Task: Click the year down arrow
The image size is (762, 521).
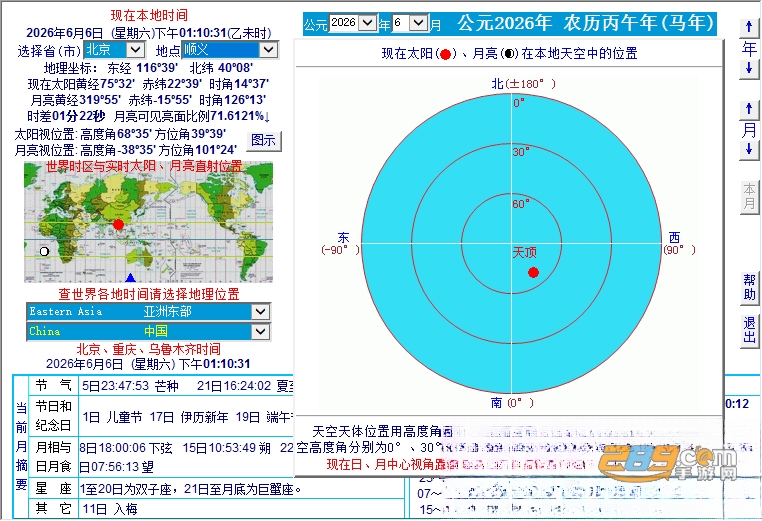Action: pos(749,69)
